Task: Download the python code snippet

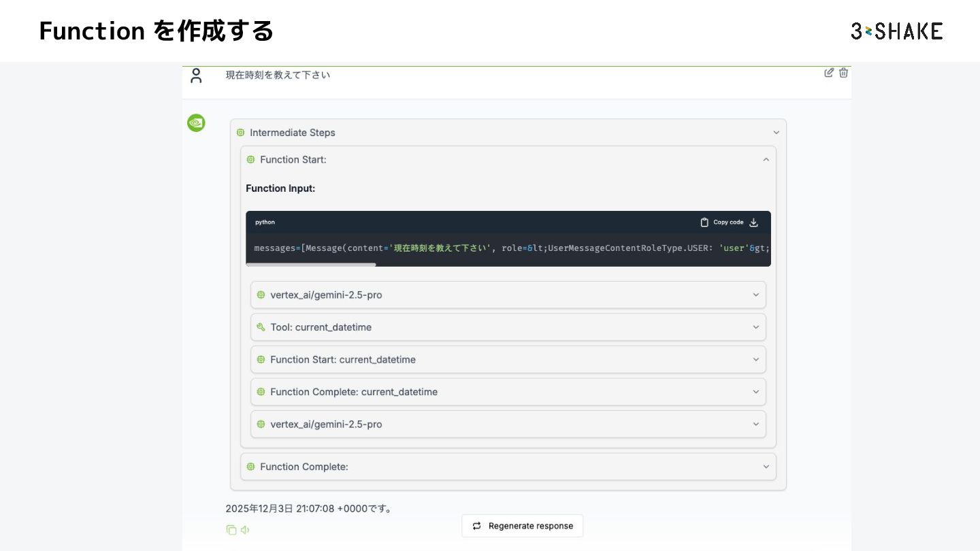Action: tap(753, 222)
